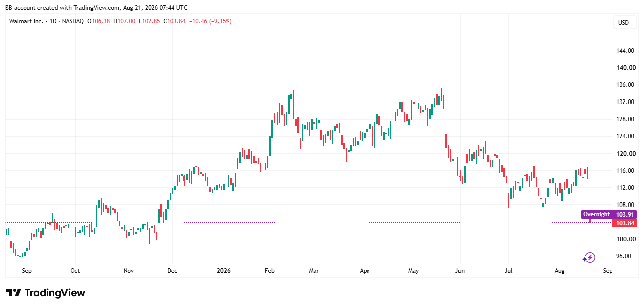The image size is (644, 308).
Task: Click the Oct label on time axis
Action: click(x=75, y=271)
